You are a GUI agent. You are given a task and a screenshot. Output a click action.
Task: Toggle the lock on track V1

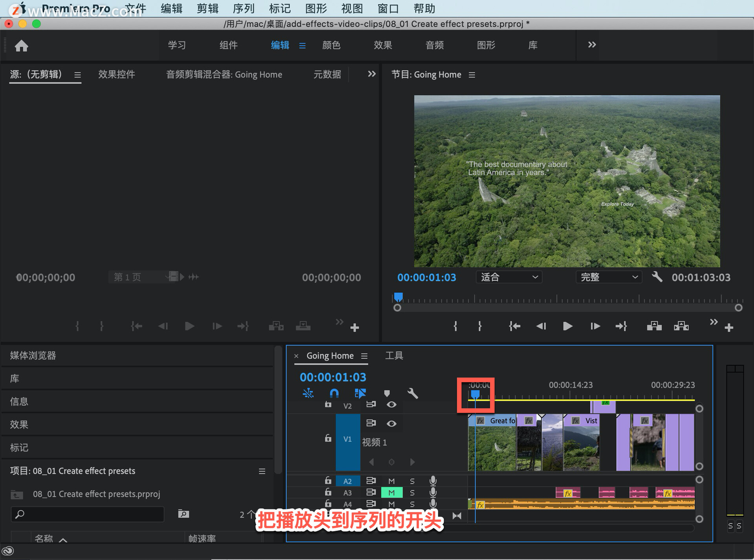tap(328, 438)
